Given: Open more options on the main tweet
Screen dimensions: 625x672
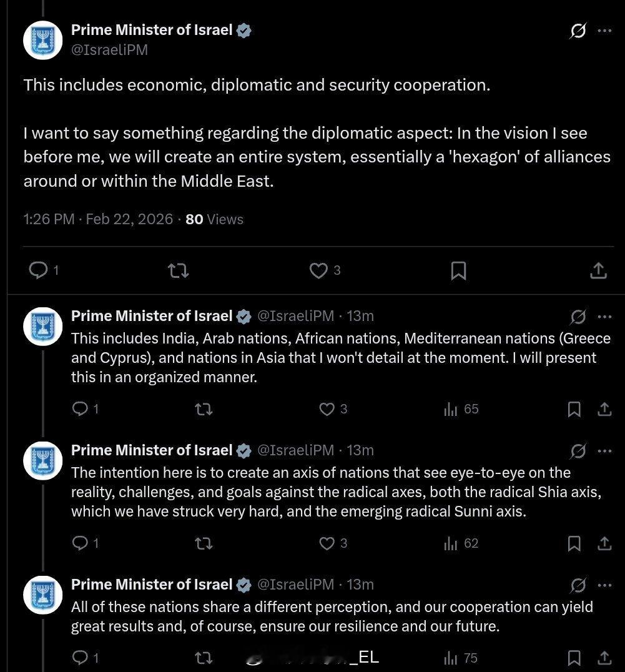Looking at the screenshot, I should [604, 31].
